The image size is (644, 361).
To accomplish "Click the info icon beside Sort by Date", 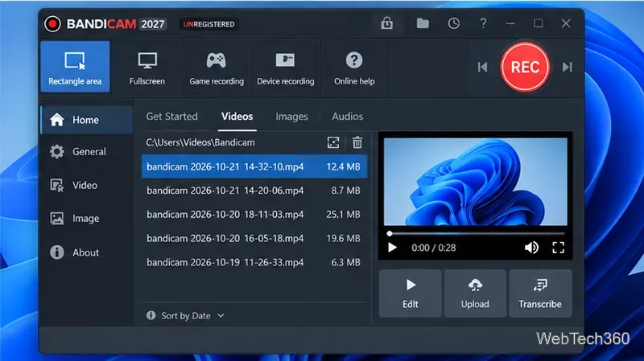I will (151, 315).
